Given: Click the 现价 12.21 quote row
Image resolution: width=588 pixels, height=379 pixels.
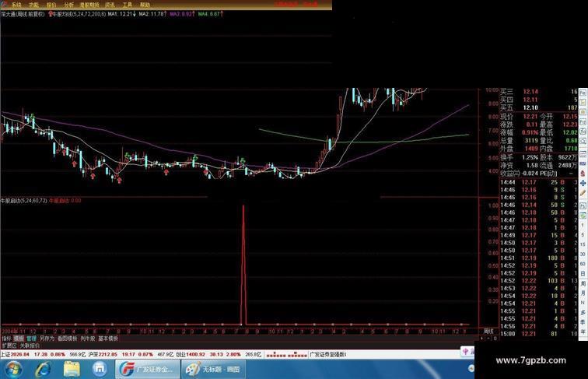Looking at the screenshot, I should tap(520, 117).
